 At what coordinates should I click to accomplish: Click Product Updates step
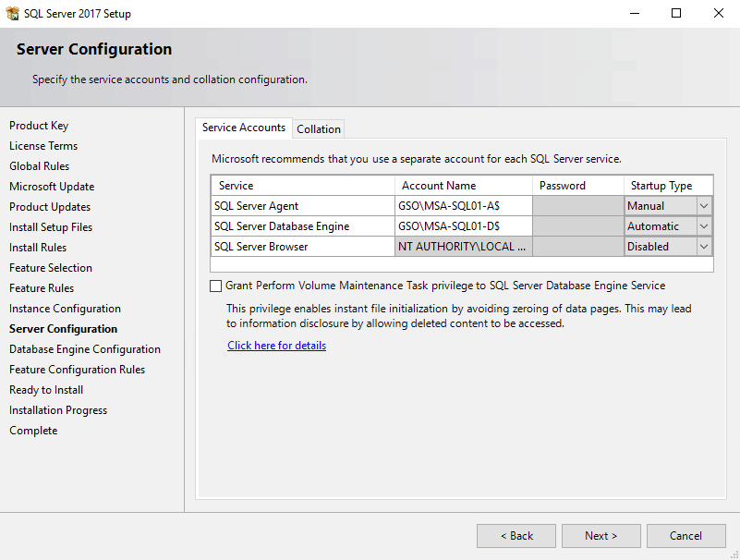pos(50,207)
